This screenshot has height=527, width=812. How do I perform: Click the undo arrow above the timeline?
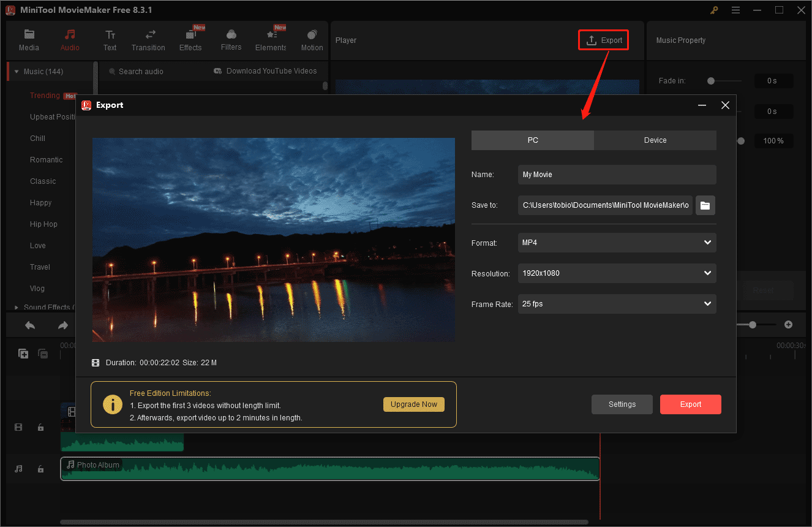point(29,325)
